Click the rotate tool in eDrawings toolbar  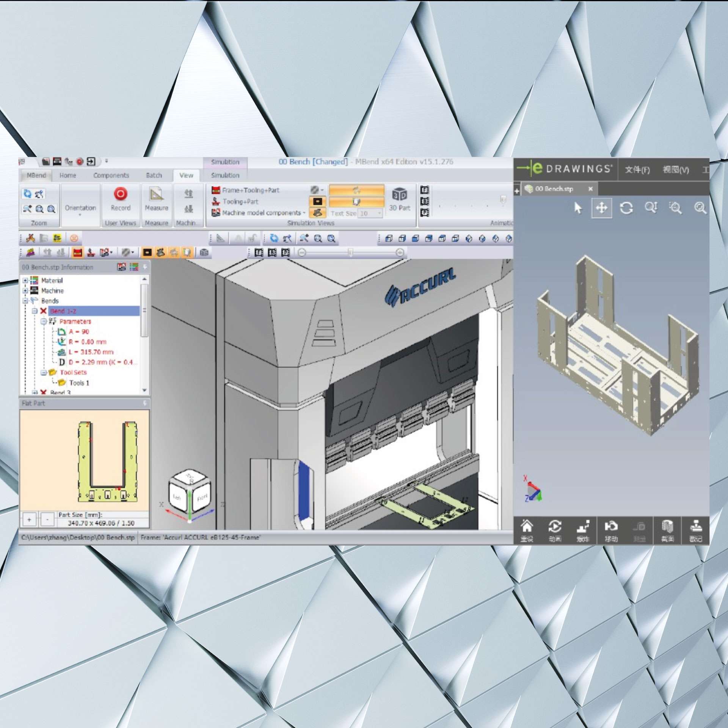pyautogui.click(x=626, y=208)
